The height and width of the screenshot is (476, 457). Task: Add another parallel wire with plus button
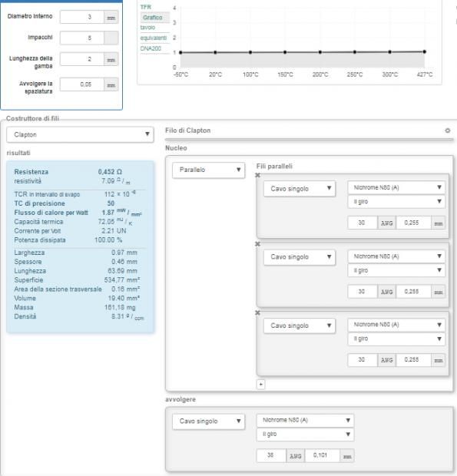click(x=261, y=385)
